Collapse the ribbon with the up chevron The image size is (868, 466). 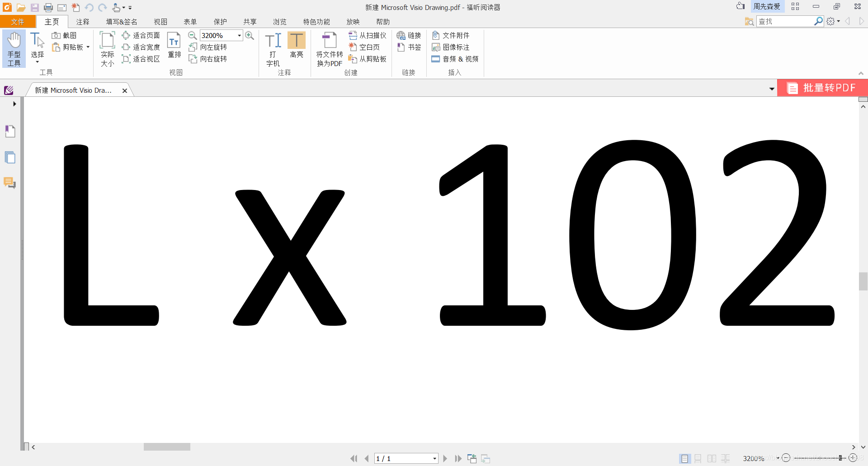pyautogui.click(x=861, y=73)
